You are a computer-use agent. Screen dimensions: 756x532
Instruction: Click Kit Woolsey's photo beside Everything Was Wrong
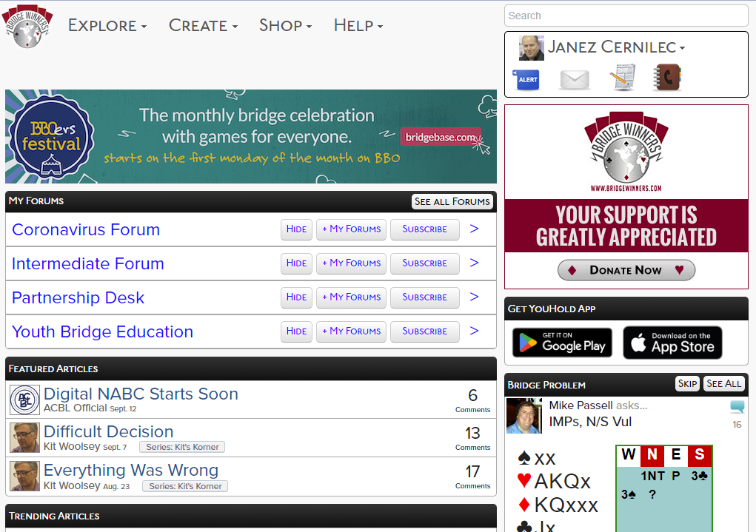coord(24,476)
